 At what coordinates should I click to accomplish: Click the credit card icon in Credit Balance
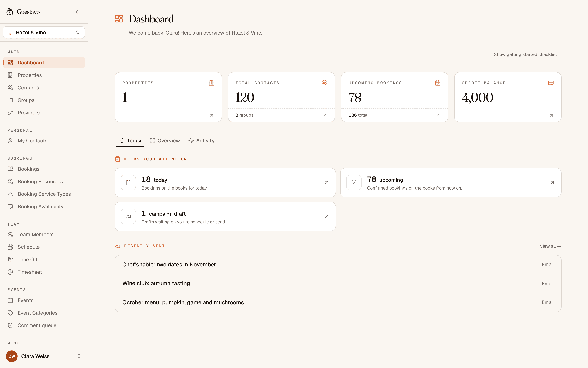[x=551, y=83]
